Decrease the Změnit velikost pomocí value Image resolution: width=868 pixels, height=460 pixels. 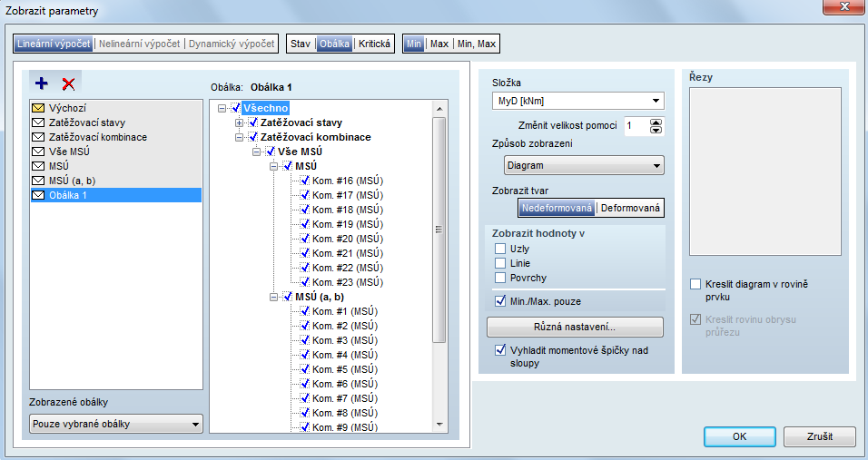click(656, 130)
